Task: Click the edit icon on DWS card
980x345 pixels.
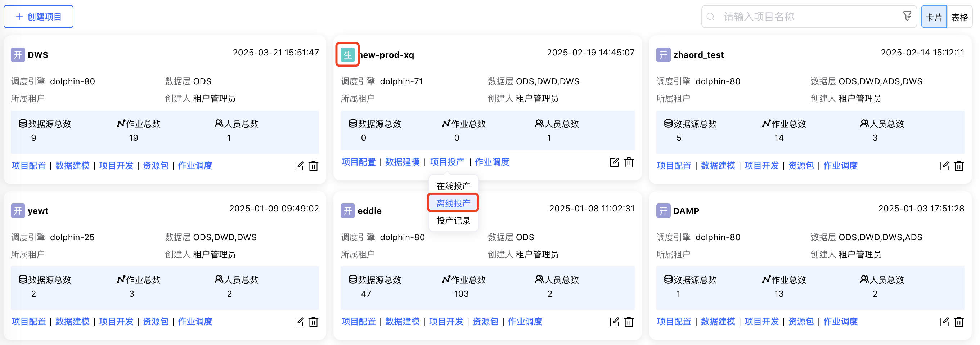Action: coord(298,166)
